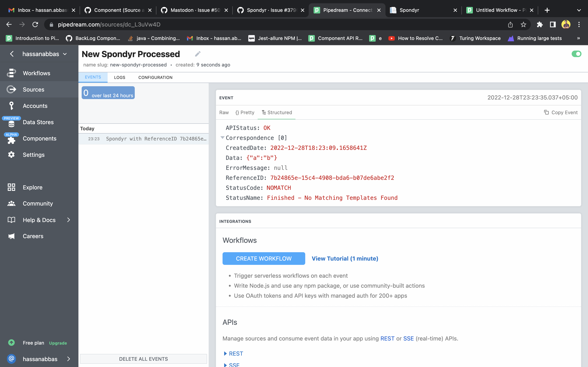588x367 pixels.
Task: Toggle the source enabled switch off
Action: [576, 54]
